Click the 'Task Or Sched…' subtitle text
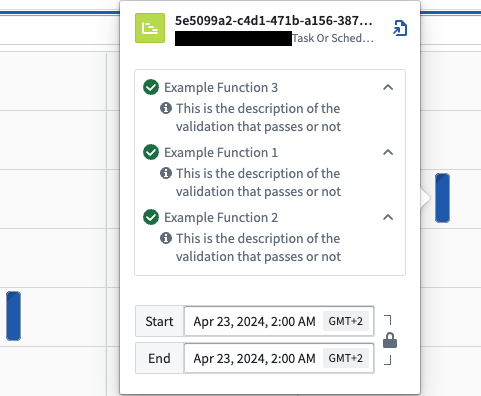This screenshot has width=481, height=396. click(x=333, y=38)
